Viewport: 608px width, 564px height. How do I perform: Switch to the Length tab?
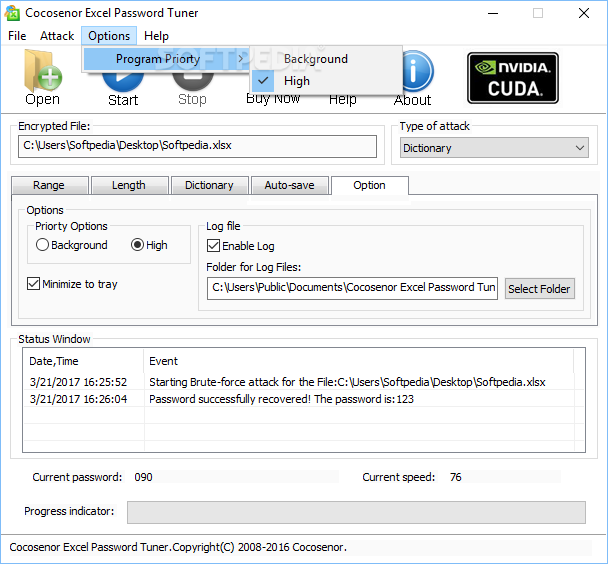(129, 185)
